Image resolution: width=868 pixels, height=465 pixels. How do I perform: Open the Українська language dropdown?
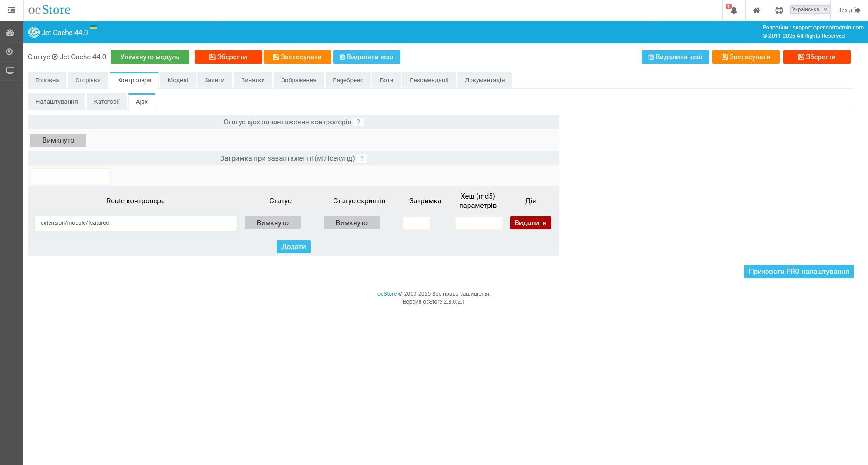point(810,9)
